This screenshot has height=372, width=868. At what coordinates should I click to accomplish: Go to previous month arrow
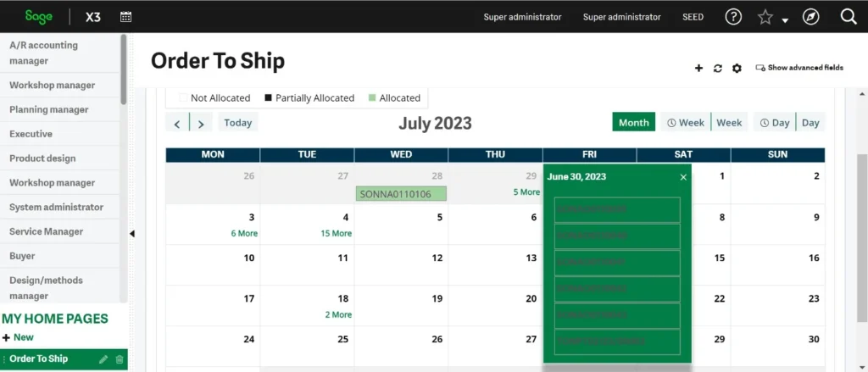(x=177, y=124)
